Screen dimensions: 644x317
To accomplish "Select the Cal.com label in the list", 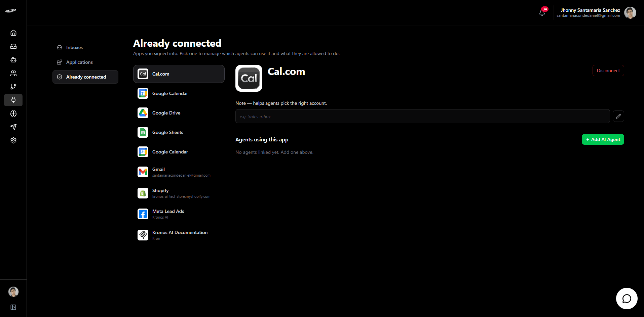I will pos(161,74).
